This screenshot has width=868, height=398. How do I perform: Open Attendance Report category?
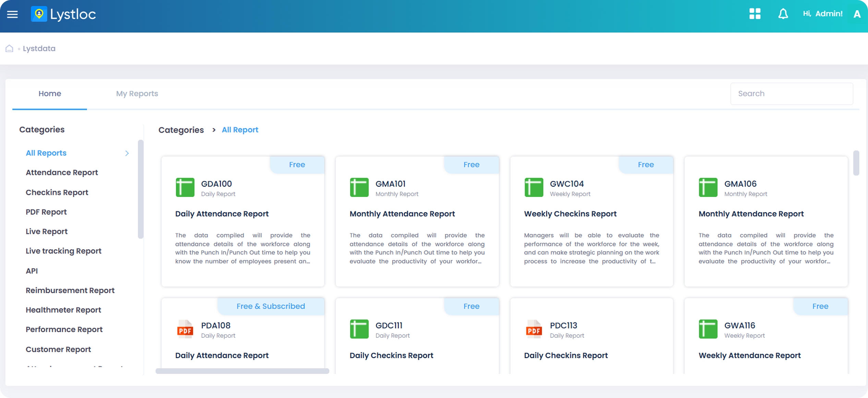click(62, 173)
